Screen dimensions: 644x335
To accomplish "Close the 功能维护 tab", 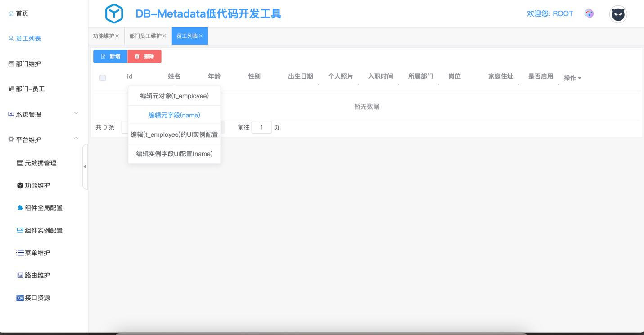I will point(117,36).
